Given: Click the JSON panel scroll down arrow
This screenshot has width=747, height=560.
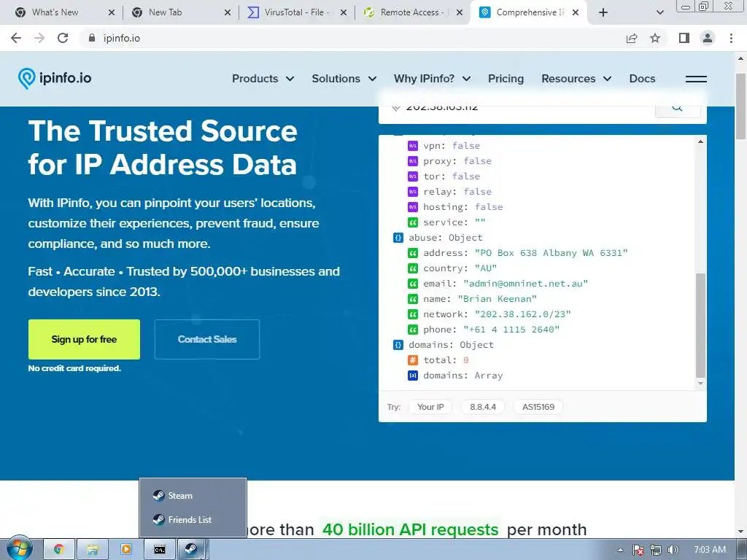Looking at the screenshot, I should click(x=700, y=384).
